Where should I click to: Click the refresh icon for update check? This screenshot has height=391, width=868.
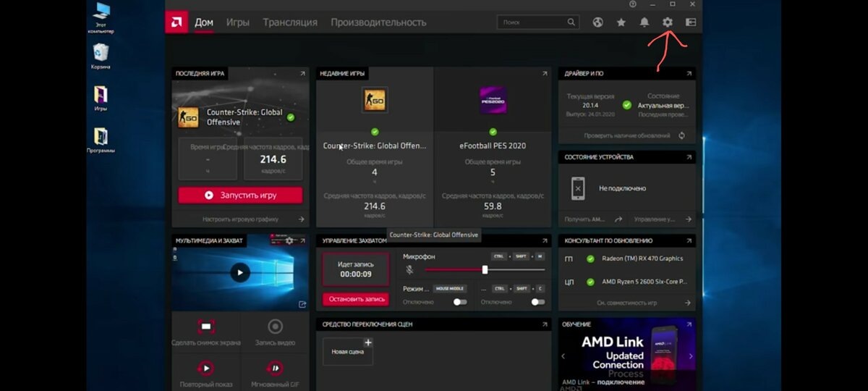(681, 135)
